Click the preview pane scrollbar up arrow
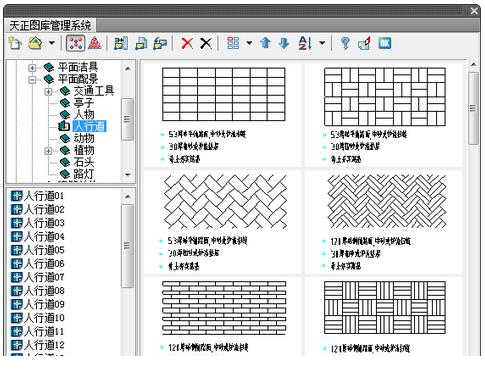485x370 pixels. [473, 64]
